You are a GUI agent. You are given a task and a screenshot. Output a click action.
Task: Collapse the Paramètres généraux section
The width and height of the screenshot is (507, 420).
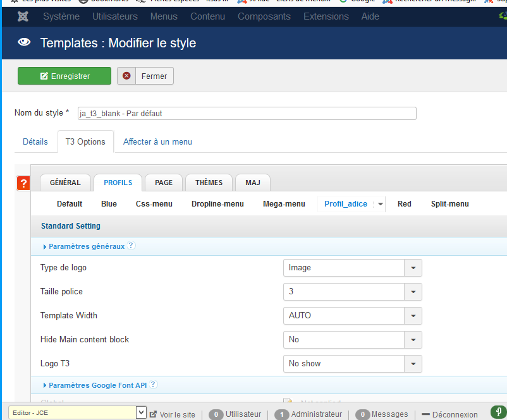click(86, 246)
